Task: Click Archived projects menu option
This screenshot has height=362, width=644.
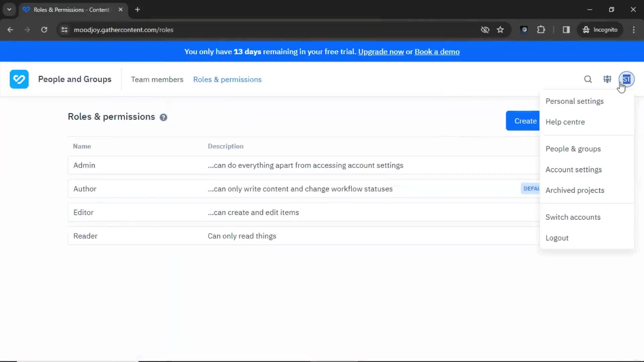Action: pyautogui.click(x=575, y=190)
